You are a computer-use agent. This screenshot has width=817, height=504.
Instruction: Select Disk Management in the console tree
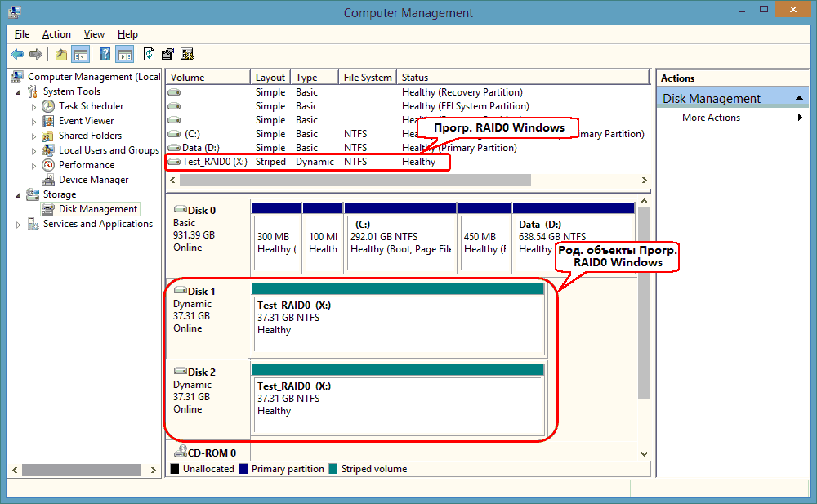click(x=97, y=209)
